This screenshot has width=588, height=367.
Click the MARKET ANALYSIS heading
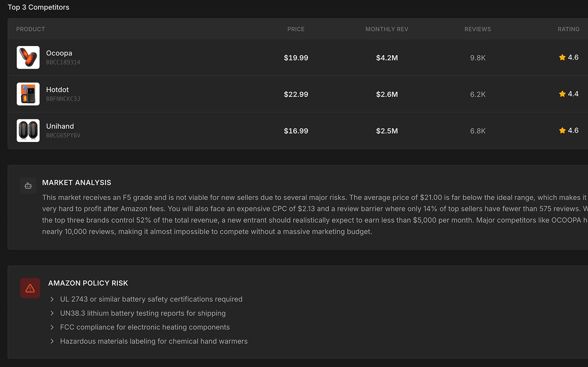coord(77,183)
